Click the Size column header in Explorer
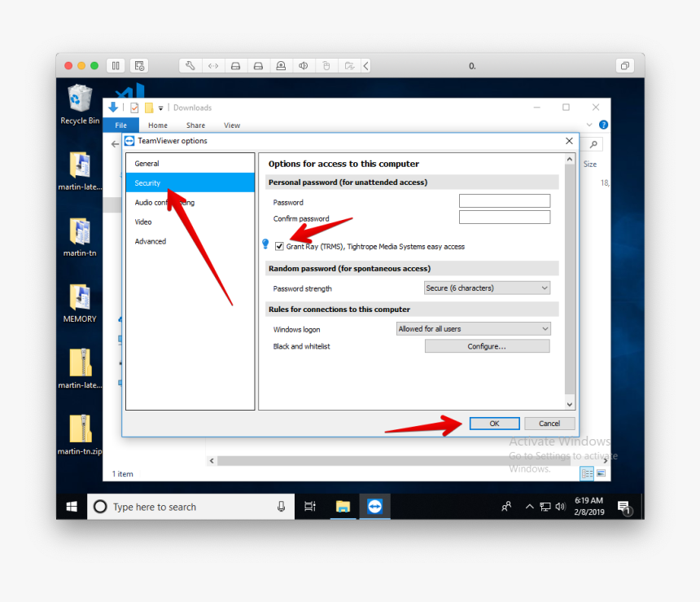The width and height of the screenshot is (700, 602). click(590, 164)
